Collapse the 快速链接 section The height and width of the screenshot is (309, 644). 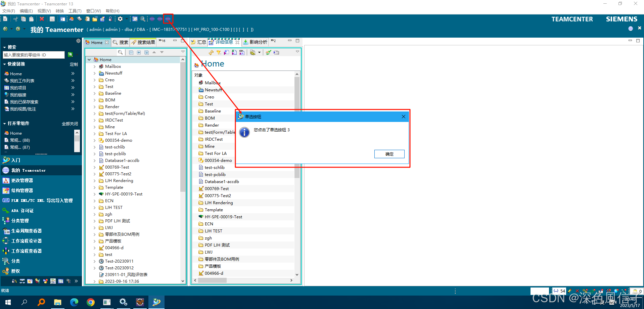click(4, 64)
